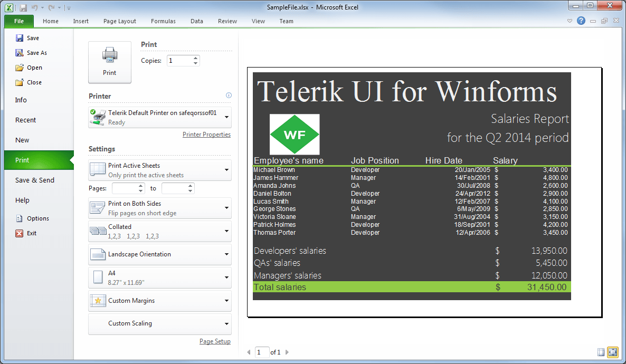Open the Printer Properties link

pyautogui.click(x=206, y=135)
